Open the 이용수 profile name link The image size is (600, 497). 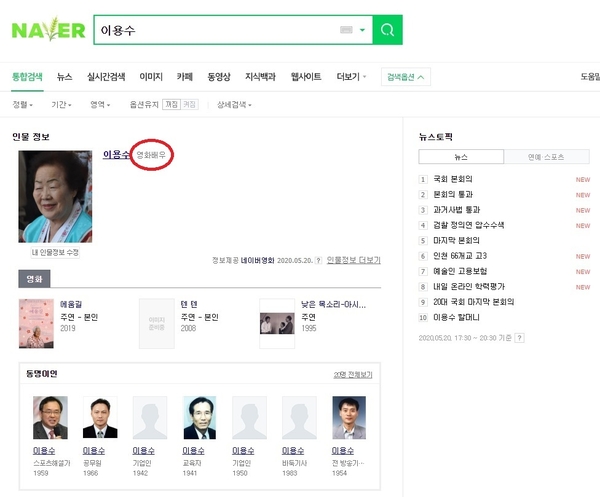point(116,155)
